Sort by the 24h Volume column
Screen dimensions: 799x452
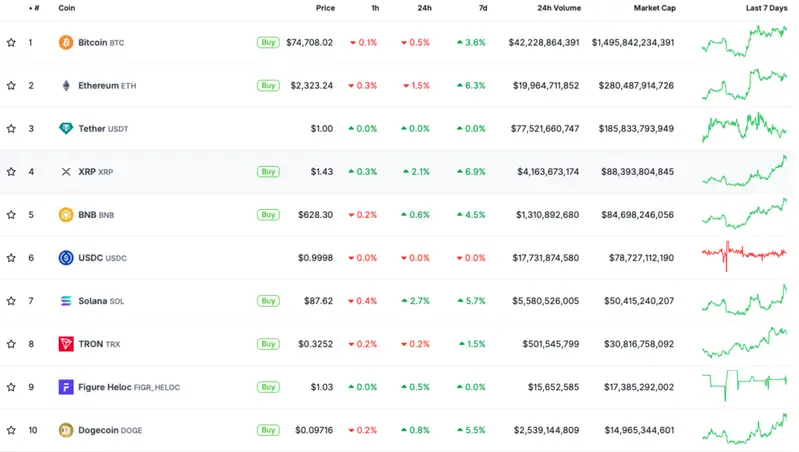pyautogui.click(x=559, y=8)
